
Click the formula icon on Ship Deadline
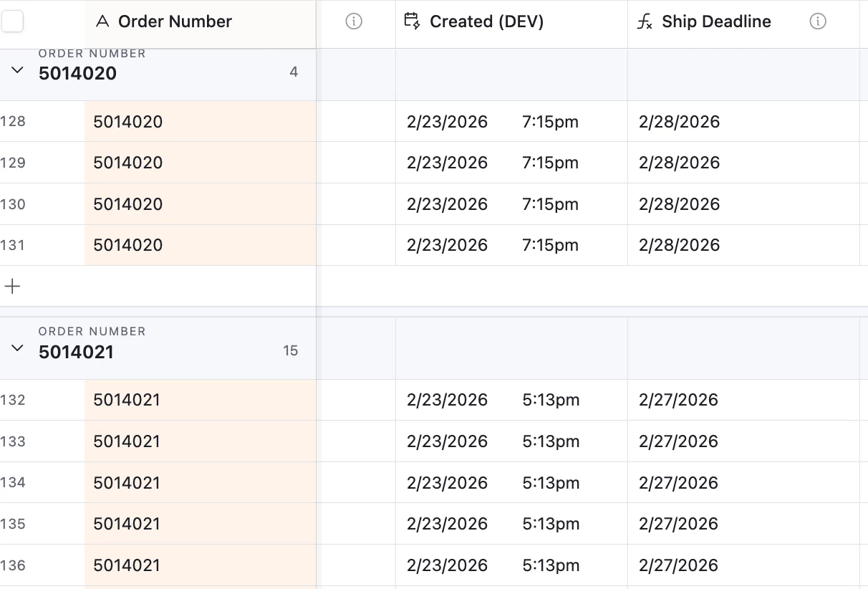click(x=645, y=22)
